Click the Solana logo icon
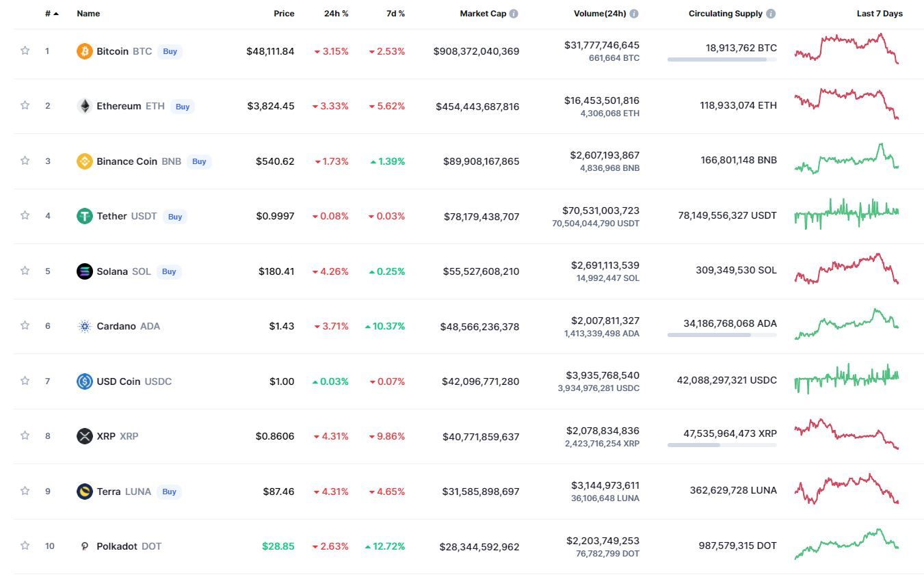This screenshot has height=577, width=924. click(x=84, y=271)
